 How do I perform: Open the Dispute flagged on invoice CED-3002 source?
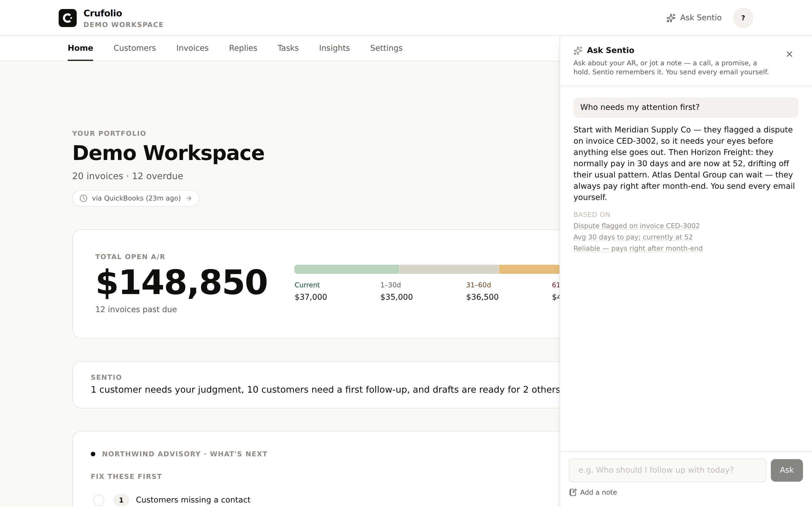pyautogui.click(x=636, y=226)
